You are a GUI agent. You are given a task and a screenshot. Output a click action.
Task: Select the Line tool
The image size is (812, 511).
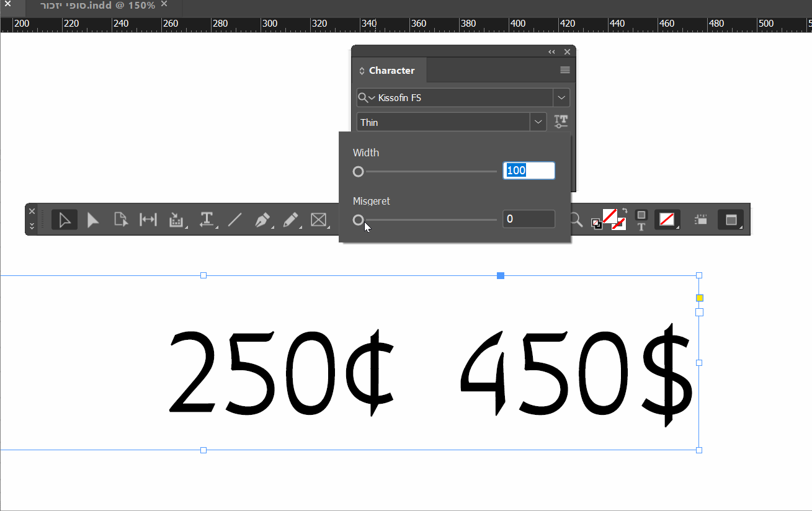point(234,220)
